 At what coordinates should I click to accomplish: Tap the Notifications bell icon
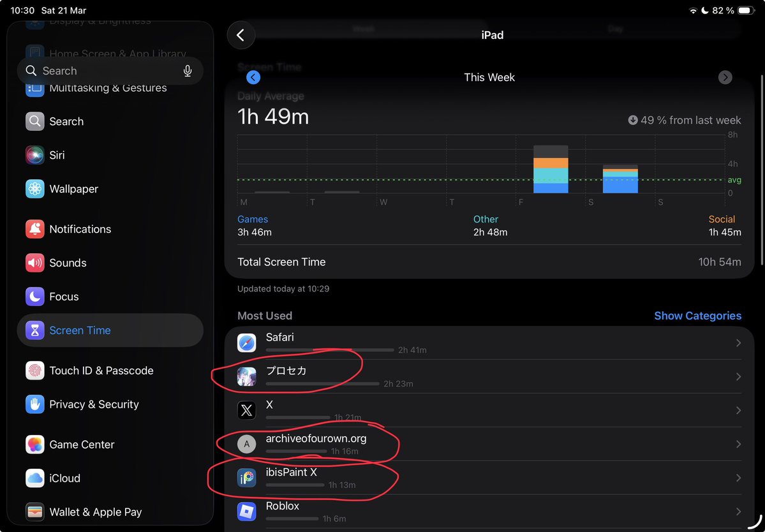tap(34, 229)
